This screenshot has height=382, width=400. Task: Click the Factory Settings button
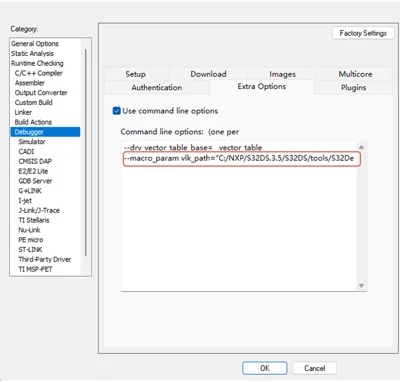pyautogui.click(x=363, y=33)
